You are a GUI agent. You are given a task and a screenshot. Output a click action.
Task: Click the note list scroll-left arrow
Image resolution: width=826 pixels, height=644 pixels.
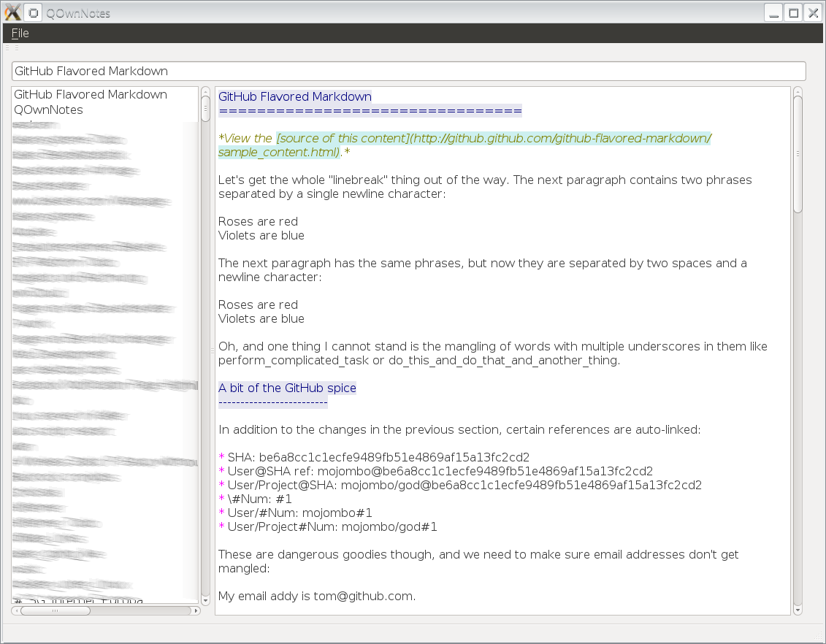coord(16,611)
